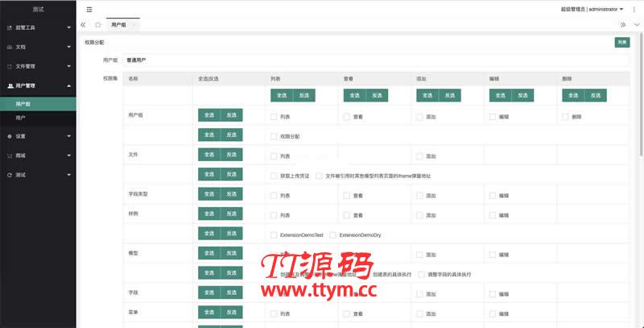Screen dimensions: 644x328
Task: Click 全选 under the 编辑 column header
Action: click(x=500, y=95)
